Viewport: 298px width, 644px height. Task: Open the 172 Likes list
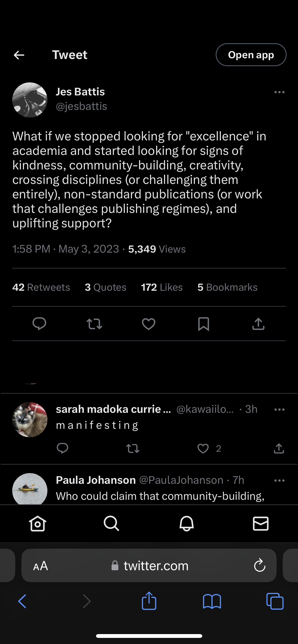click(162, 287)
